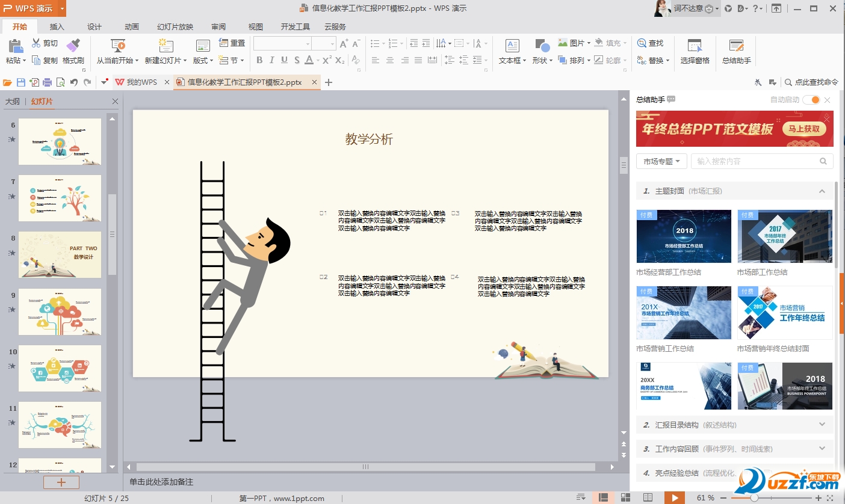The width and height of the screenshot is (845, 504).
Task: Open a new document tab with plus
Action: pos(329,82)
